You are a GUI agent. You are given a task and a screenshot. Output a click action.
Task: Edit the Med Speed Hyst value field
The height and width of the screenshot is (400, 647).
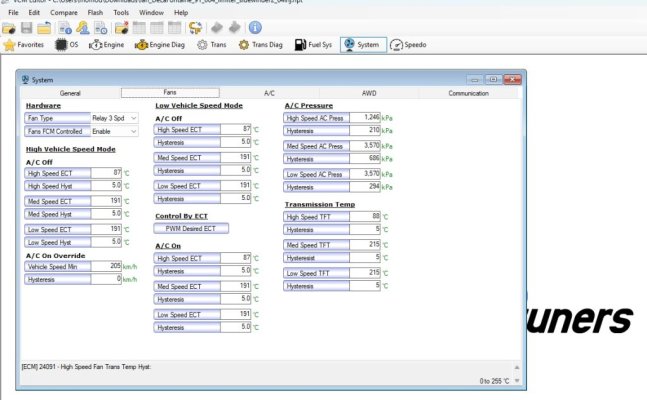point(106,214)
